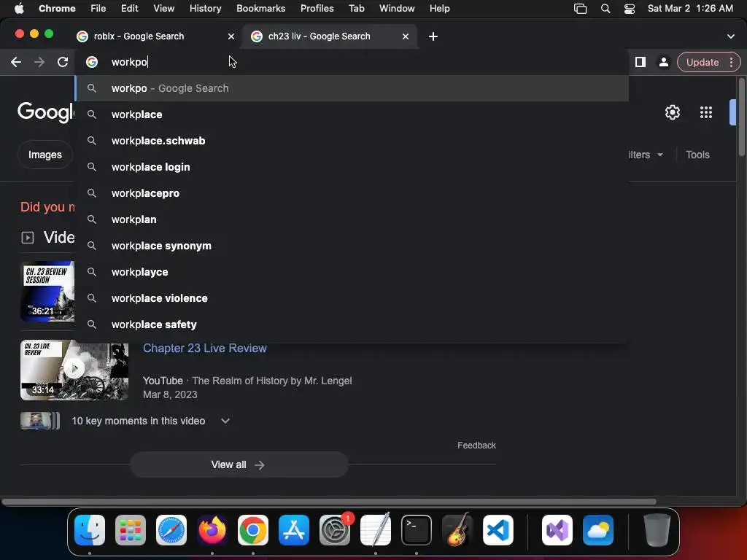The height and width of the screenshot is (560, 747).
Task: Toggle the Chrome side panel icon
Action: tap(640, 62)
